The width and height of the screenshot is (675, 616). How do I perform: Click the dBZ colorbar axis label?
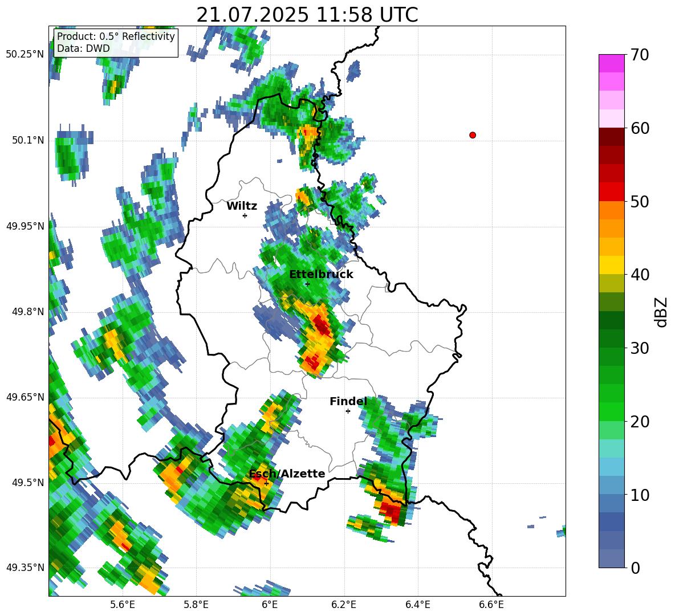pyautogui.click(x=662, y=312)
